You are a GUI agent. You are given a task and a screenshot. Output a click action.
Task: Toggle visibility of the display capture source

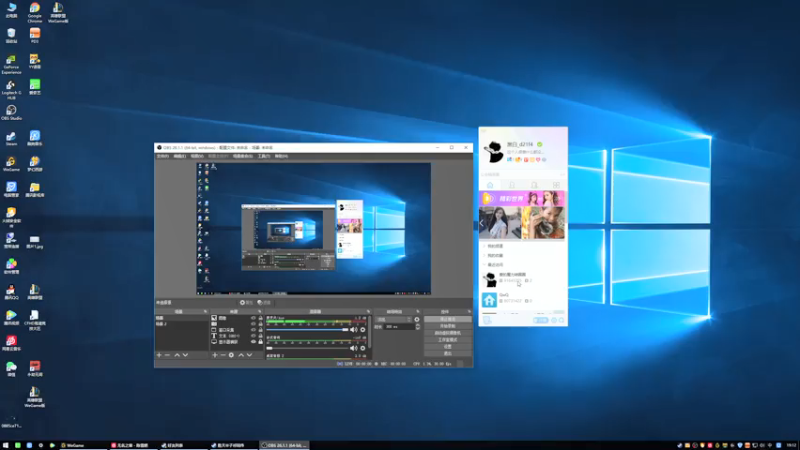[x=253, y=342]
